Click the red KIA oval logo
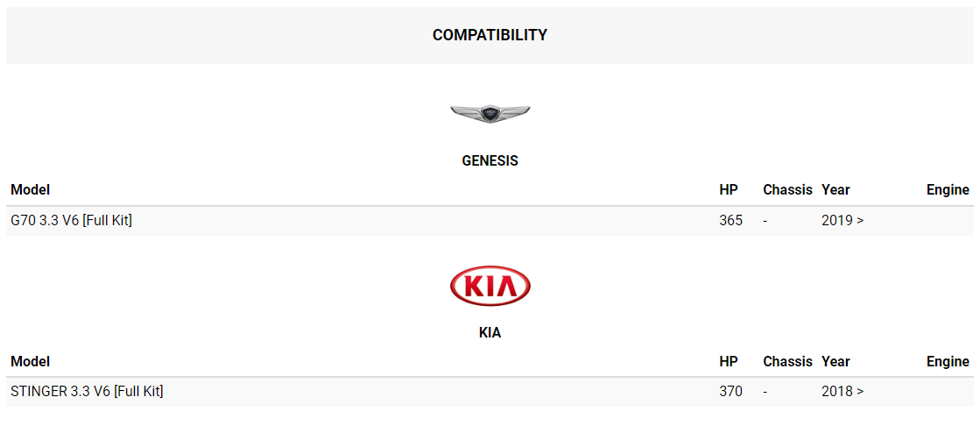980x440 pixels. [490, 286]
